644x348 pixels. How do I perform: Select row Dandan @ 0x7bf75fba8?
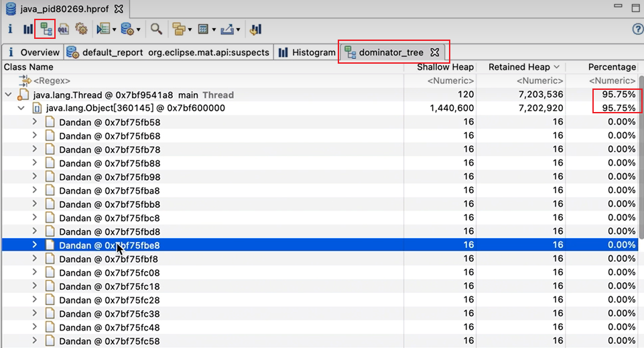pos(320,190)
